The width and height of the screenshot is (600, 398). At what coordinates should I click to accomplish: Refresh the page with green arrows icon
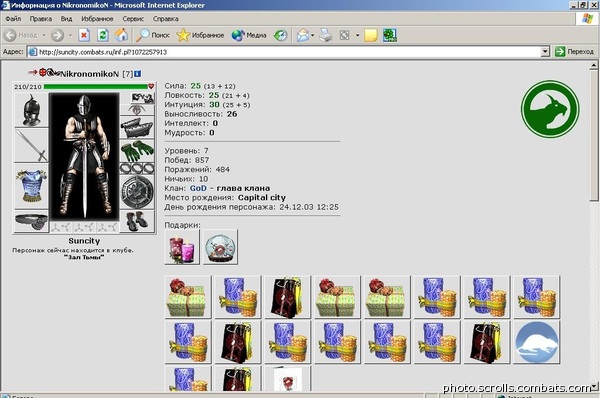coord(103,35)
